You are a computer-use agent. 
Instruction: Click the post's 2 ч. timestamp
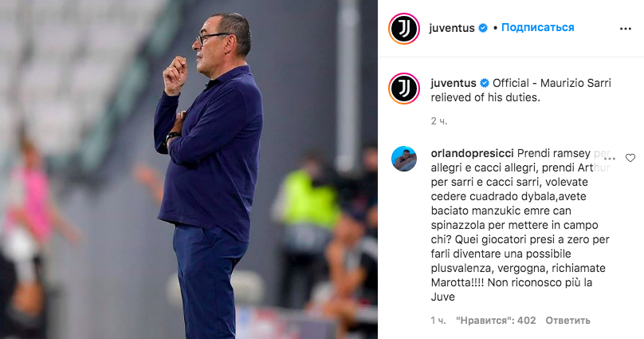pos(439,121)
